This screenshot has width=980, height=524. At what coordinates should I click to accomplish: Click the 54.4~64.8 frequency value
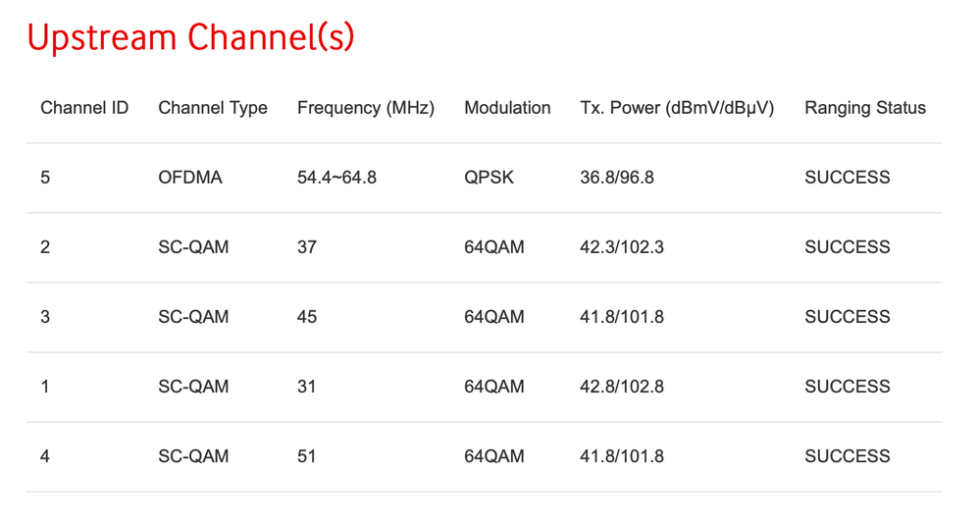pos(336,178)
